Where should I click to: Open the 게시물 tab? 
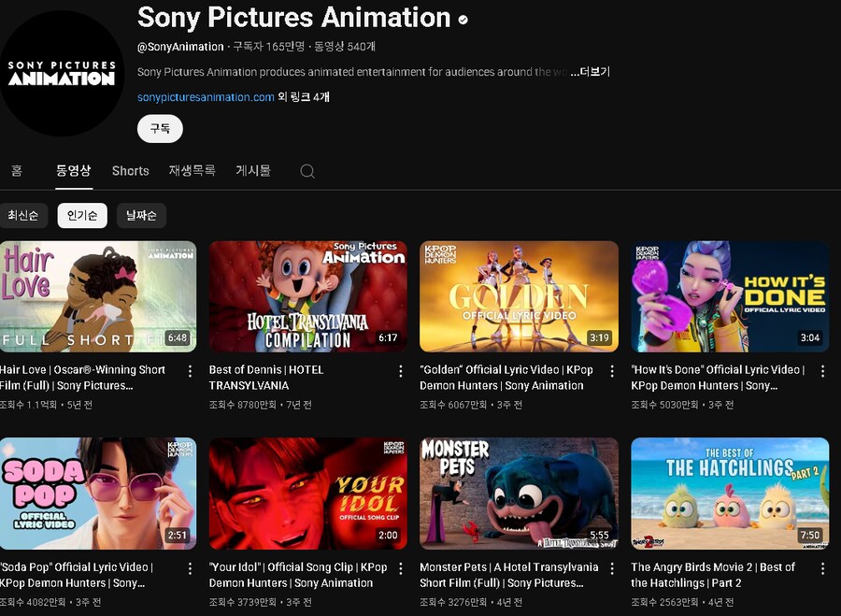pyautogui.click(x=253, y=171)
